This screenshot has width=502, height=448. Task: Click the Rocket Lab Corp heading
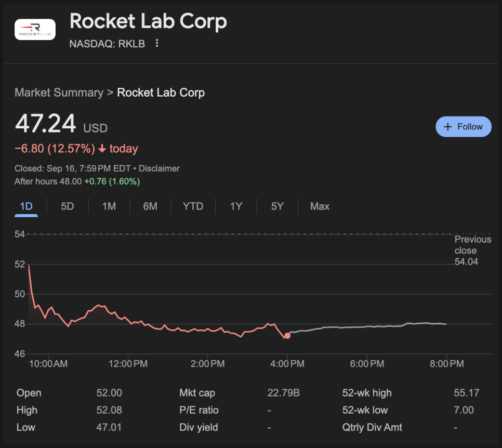[148, 21]
